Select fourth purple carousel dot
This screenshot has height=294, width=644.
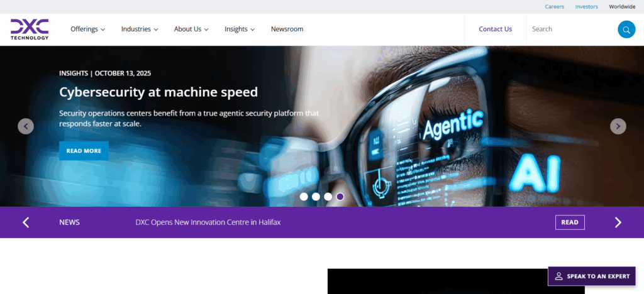coord(340,197)
